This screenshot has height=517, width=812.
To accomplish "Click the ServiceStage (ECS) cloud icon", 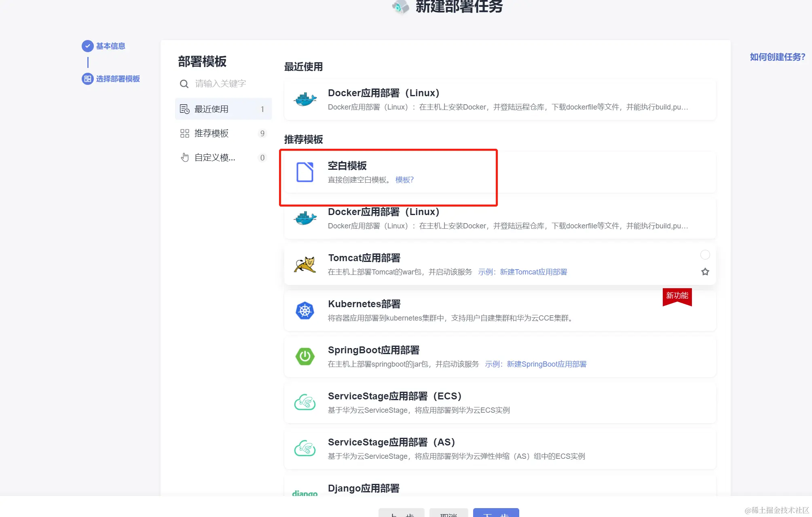I will tap(305, 403).
